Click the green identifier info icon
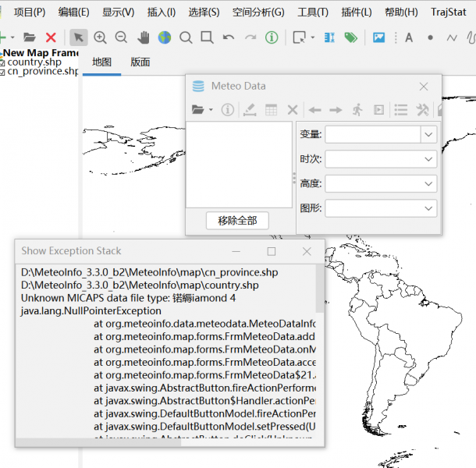 coord(272,37)
